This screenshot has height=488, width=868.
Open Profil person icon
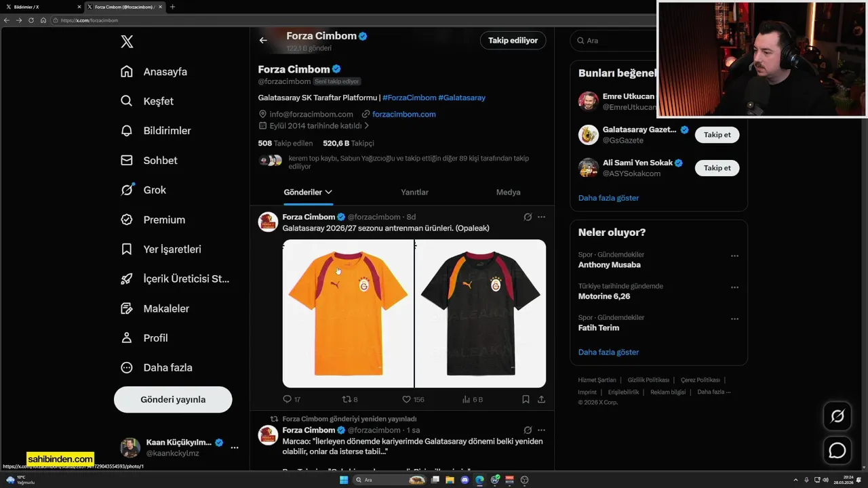(126, 338)
